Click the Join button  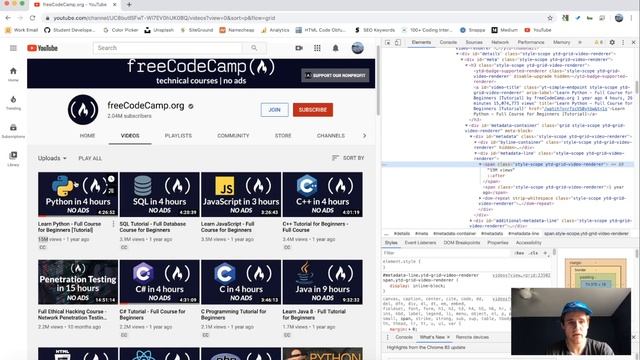tap(274, 110)
